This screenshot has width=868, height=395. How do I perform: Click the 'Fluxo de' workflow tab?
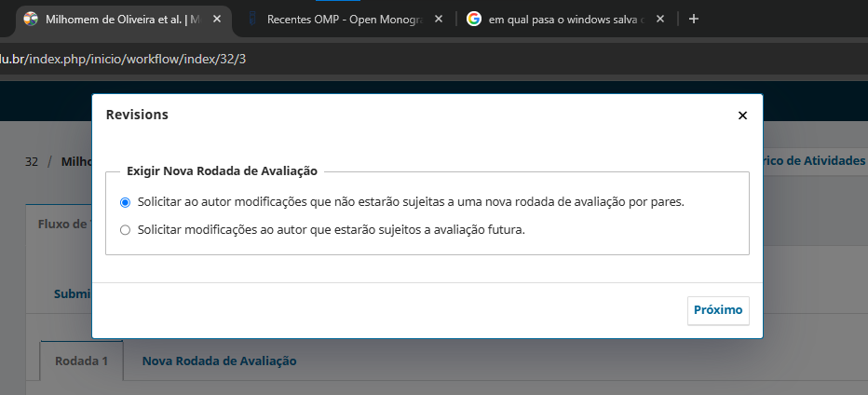coord(59,224)
